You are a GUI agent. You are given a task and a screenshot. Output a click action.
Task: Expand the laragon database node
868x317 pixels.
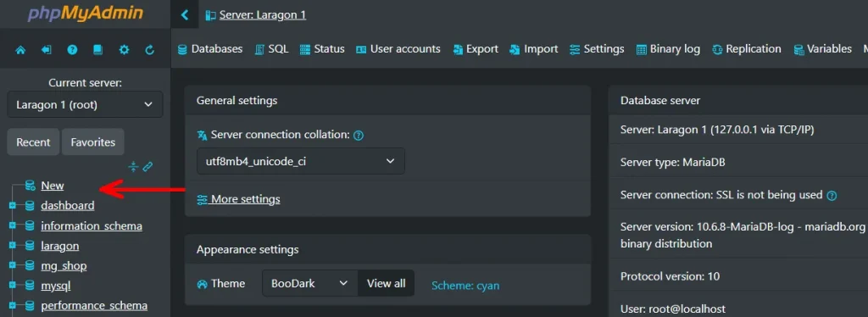tap(12, 246)
